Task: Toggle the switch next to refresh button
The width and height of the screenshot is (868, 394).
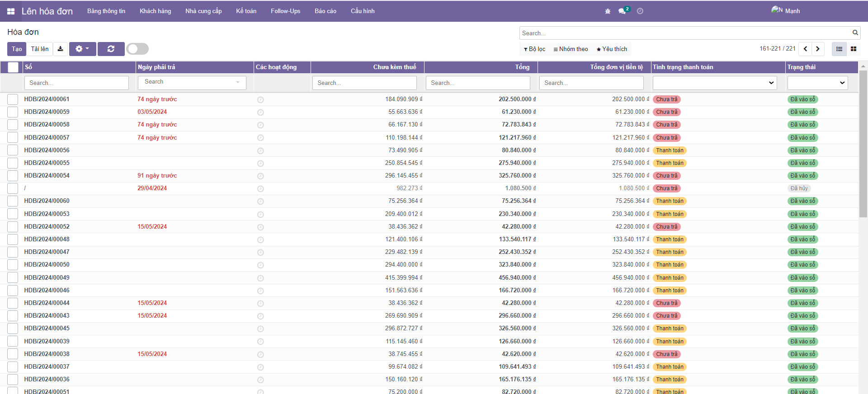Action: (137, 49)
